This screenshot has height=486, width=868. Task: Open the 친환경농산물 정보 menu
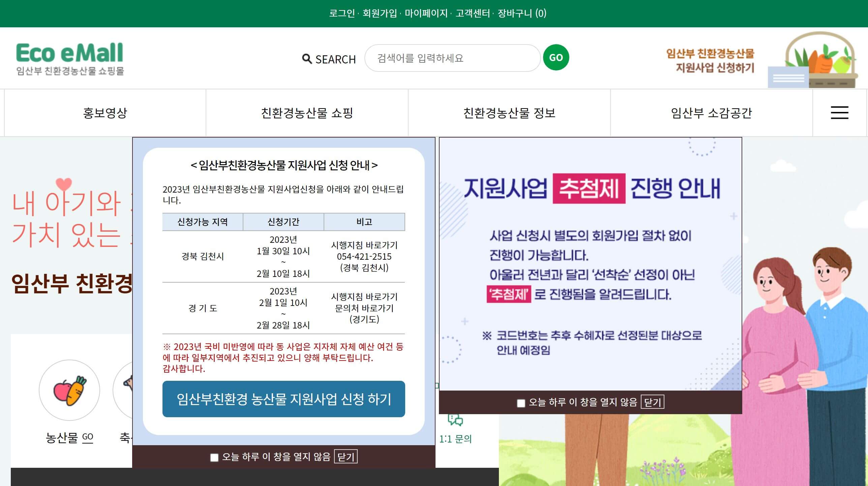[509, 113]
